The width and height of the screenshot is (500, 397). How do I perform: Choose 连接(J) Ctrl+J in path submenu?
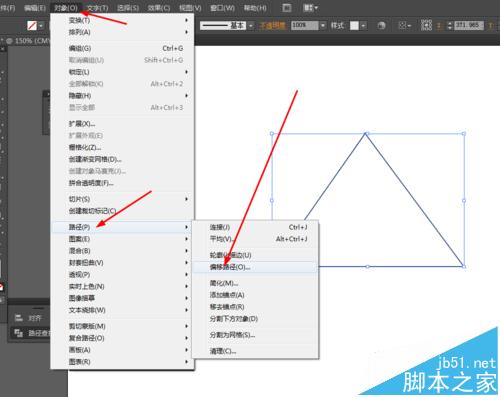point(255,227)
